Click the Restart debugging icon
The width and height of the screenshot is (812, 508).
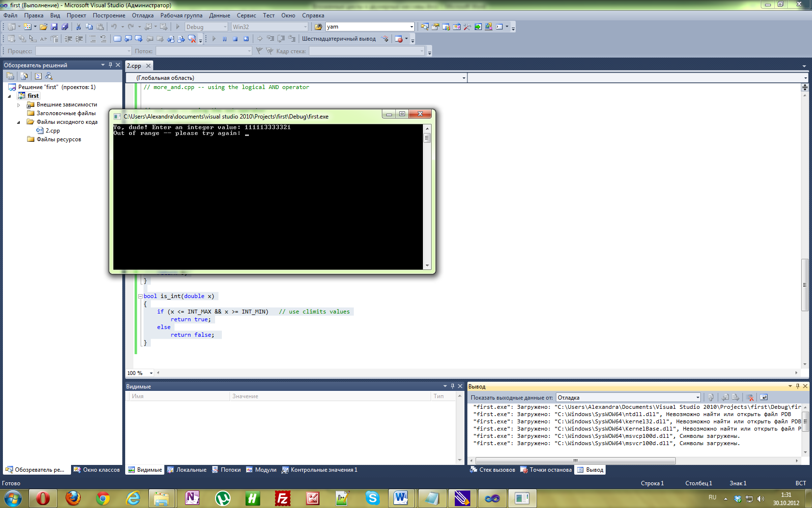246,39
